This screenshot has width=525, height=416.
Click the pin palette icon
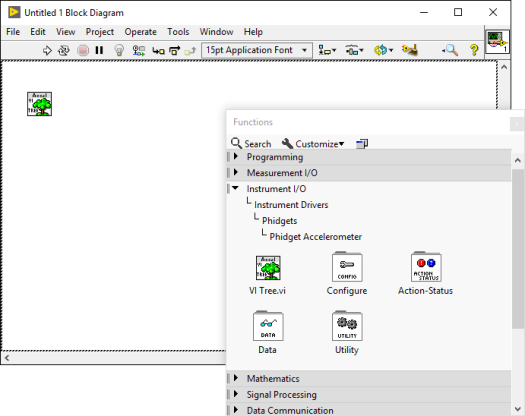(x=362, y=144)
